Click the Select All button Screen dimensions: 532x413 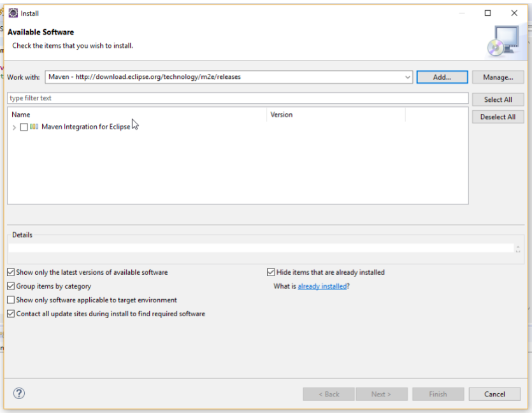click(498, 100)
